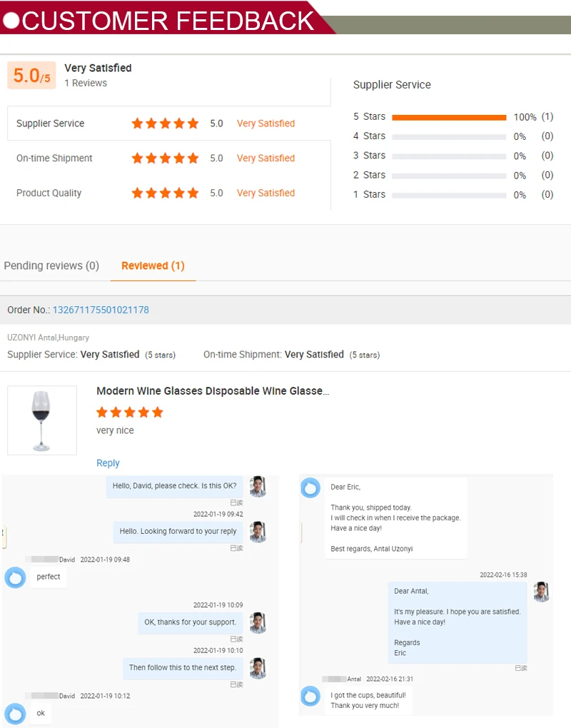The width and height of the screenshot is (571, 728).
Task: Open order number 132671175501021178 link
Action: tap(101, 310)
